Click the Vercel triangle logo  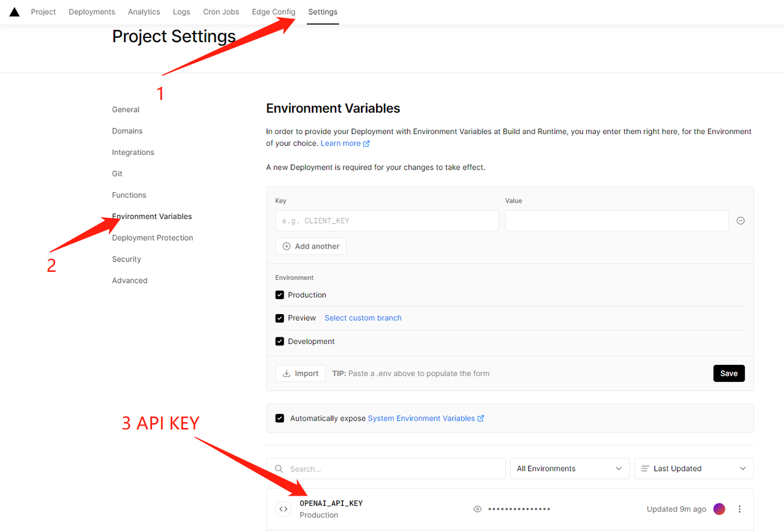tap(14, 12)
